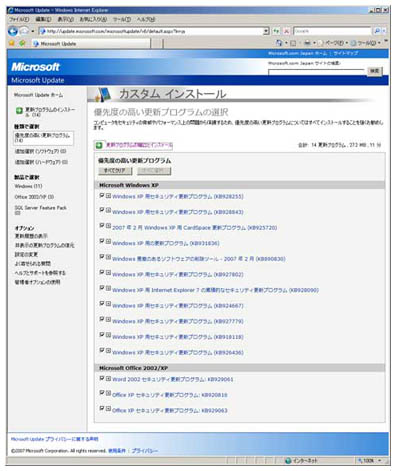Open the Favorites star icon
The height and width of the screenshot is (471, 396).
[x=12, y=43]
